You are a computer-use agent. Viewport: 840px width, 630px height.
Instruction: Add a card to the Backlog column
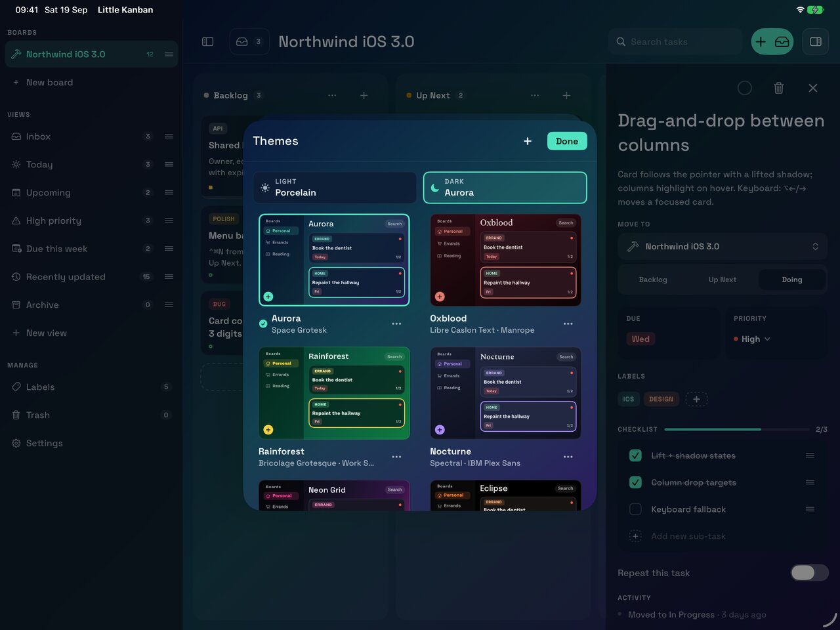364,95
